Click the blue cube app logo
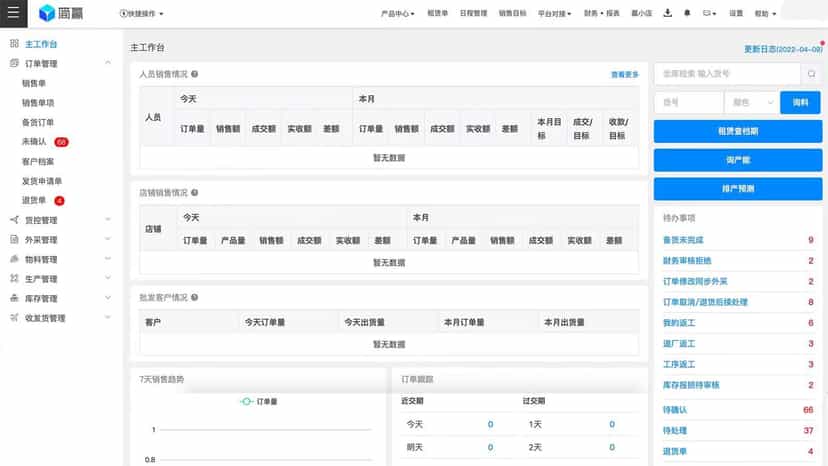 coord(47,13)
